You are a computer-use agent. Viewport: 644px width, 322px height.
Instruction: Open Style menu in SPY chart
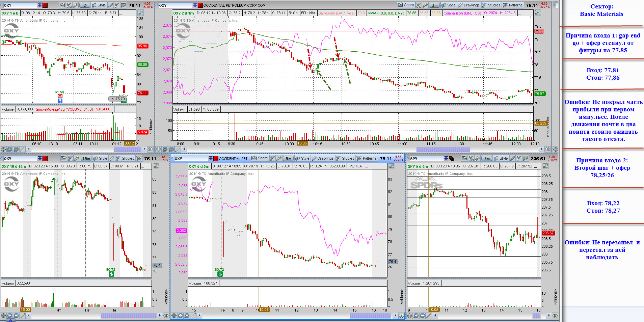click(501, 158)
